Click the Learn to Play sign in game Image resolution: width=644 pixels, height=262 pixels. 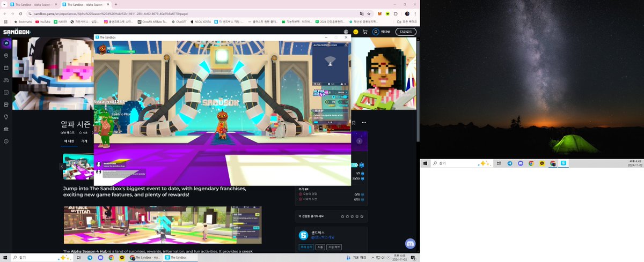pos(122,115)
